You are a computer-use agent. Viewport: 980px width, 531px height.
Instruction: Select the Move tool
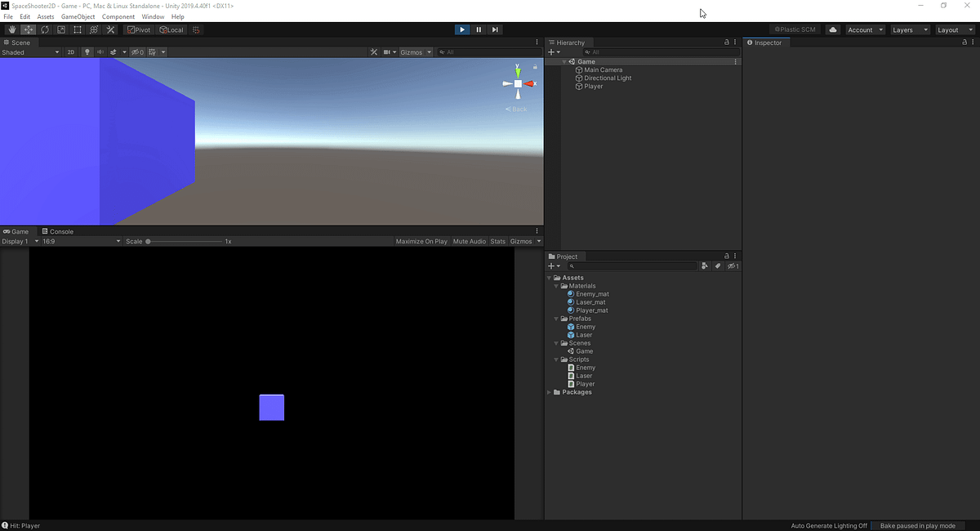28,29
